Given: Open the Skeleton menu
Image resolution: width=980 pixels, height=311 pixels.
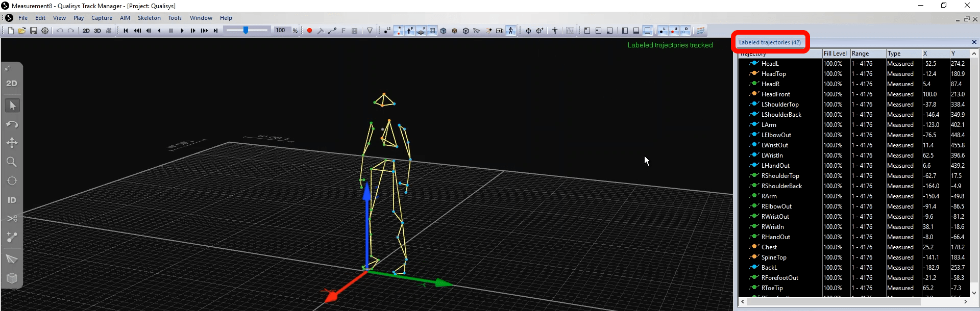Looking at the screenshot, I should point(149,18).
